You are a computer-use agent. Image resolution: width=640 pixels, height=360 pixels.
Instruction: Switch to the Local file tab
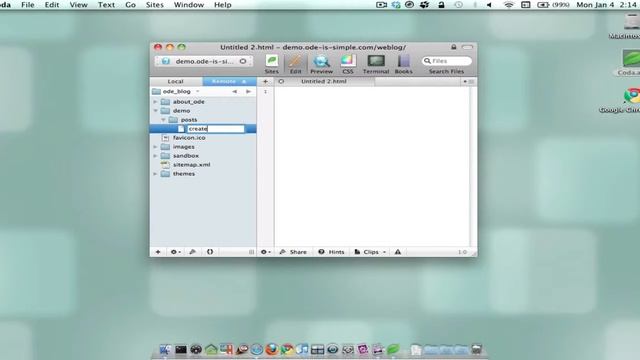(176, 82)
